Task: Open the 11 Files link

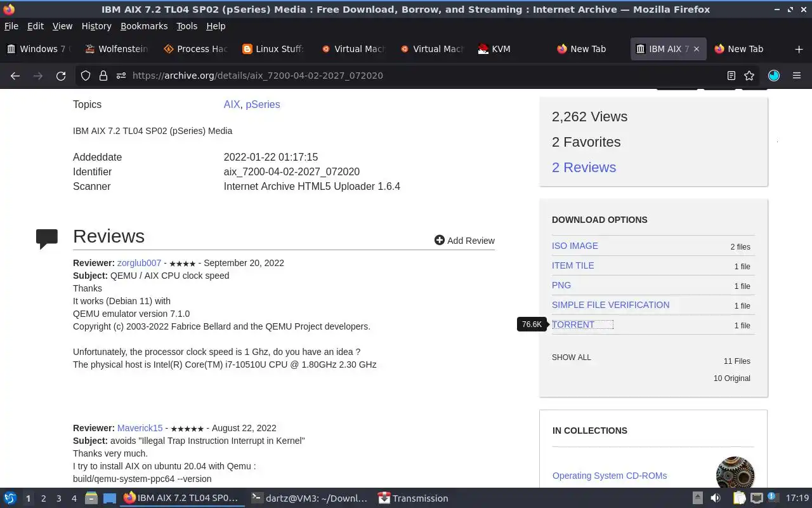Action: (x=737, y=361)
